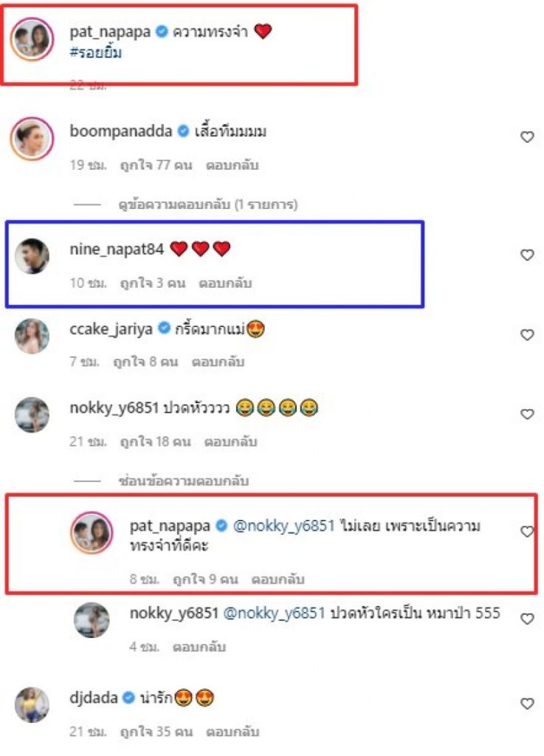This screenshot has height=756, width=544.
Task: View the 77 likes on boompanadda's comment
Action: [x=156, y=165]
